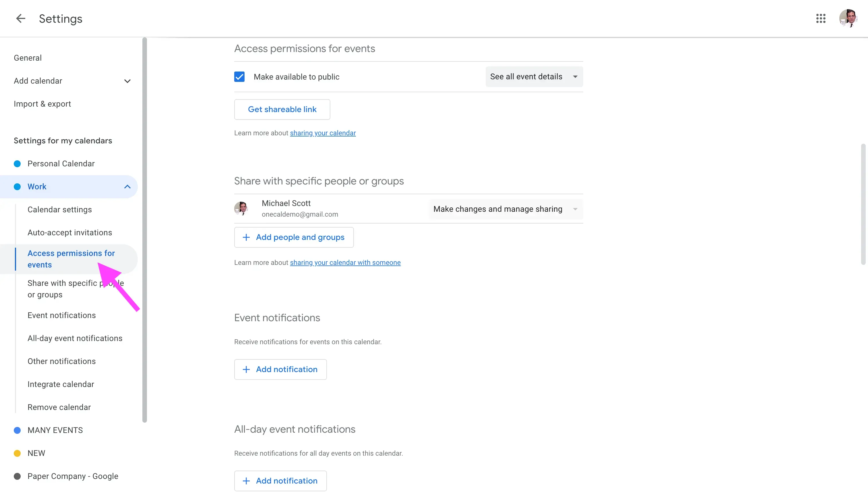Click the plus icon in Add people and groups
This screenshot has width=868, height=493.
coord(246,237)
